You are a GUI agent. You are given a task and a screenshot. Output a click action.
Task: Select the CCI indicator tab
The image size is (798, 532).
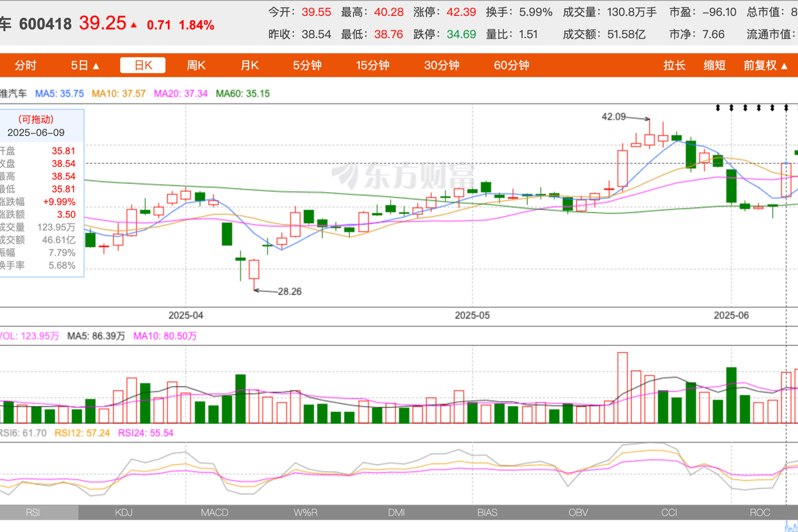(x=669, y=513)
